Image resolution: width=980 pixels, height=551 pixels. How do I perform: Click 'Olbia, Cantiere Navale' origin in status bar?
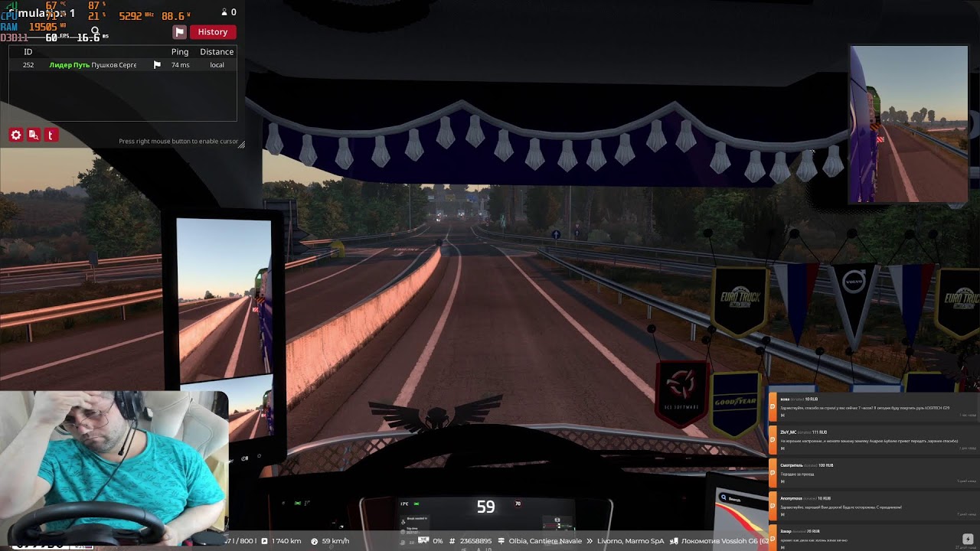coord(545,541)
